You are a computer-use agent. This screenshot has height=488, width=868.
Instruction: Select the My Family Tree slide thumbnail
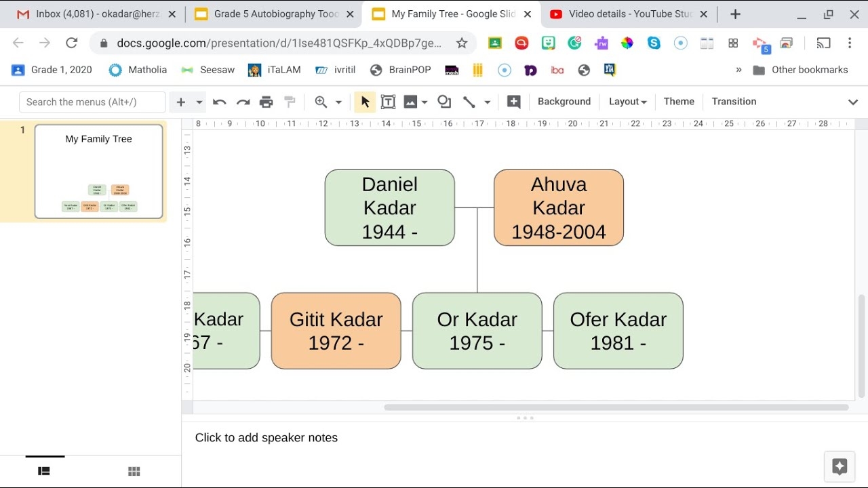[x=99, y=171]
